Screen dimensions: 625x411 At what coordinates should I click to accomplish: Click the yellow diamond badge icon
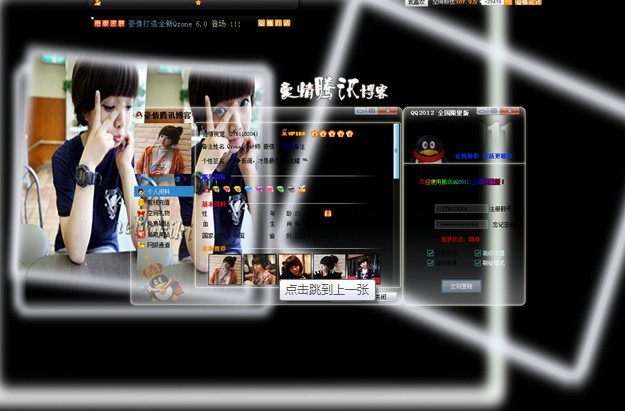[x=237, y=189]
